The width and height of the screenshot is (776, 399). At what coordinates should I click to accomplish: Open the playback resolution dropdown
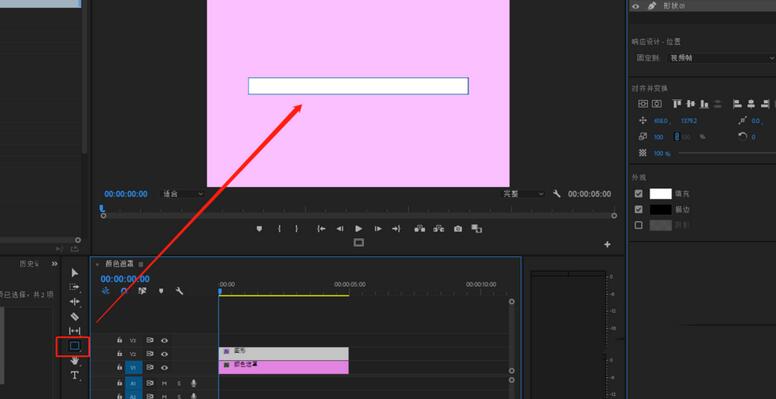point(523,194)
